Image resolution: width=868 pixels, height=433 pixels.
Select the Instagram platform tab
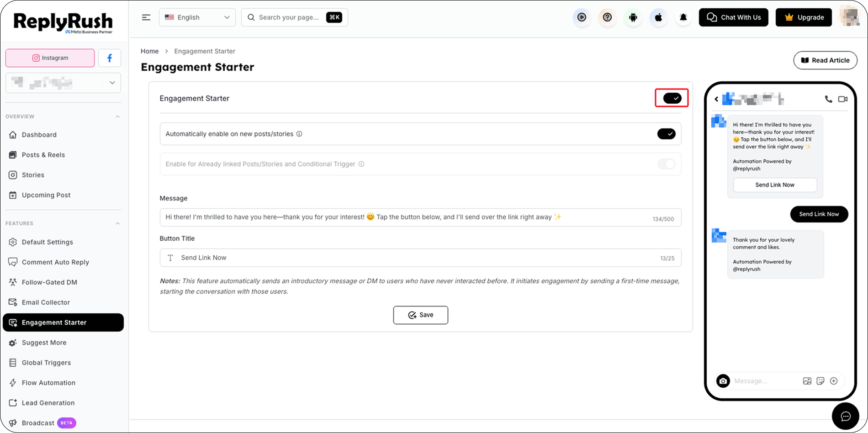tap(50, 58)
